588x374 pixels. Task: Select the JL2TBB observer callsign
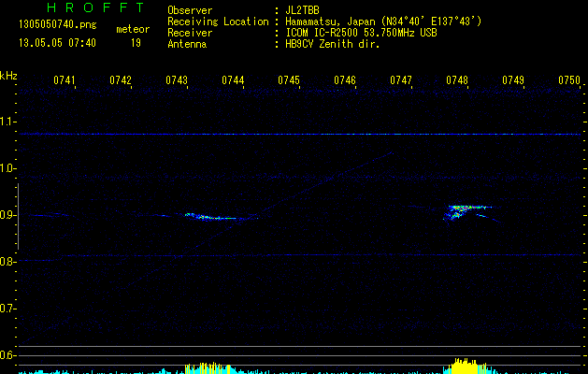coord(303,10)
